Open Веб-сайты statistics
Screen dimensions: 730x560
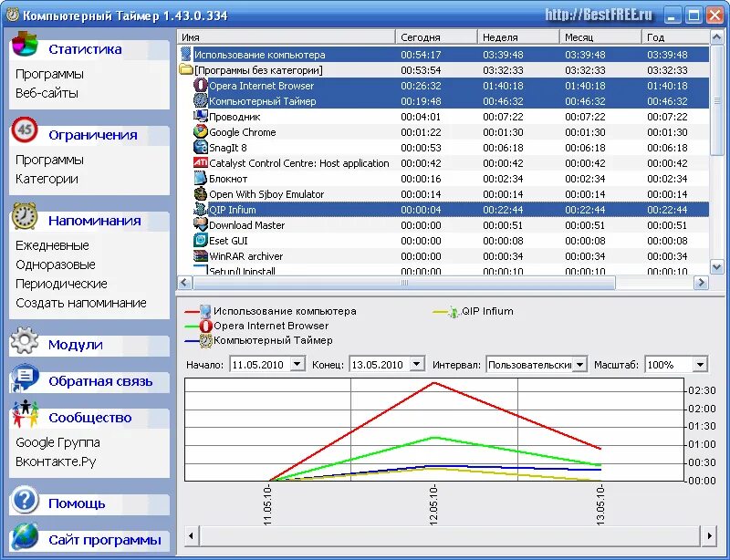[47, 93]
